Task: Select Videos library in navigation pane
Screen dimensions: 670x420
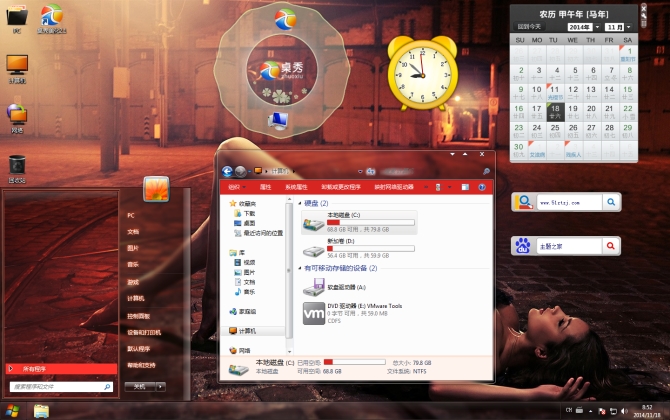Action: pyautogui.click(x=245, y=263)
